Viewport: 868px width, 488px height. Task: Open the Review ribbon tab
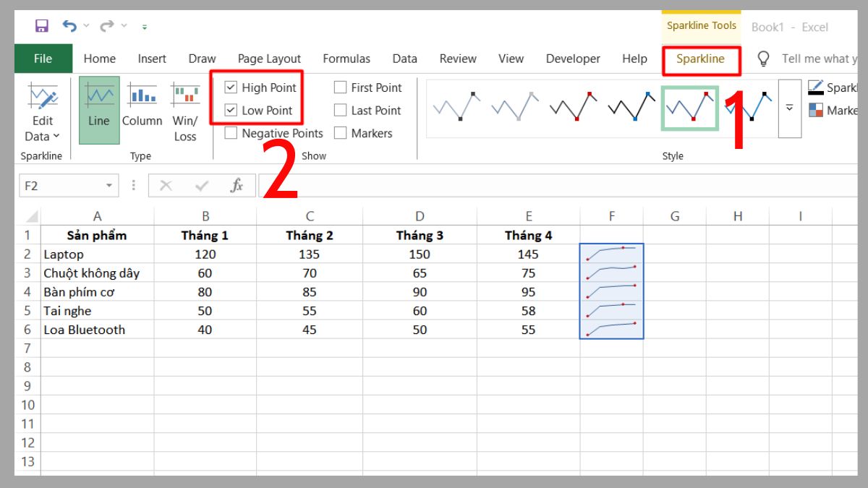[x=458, y=59]
